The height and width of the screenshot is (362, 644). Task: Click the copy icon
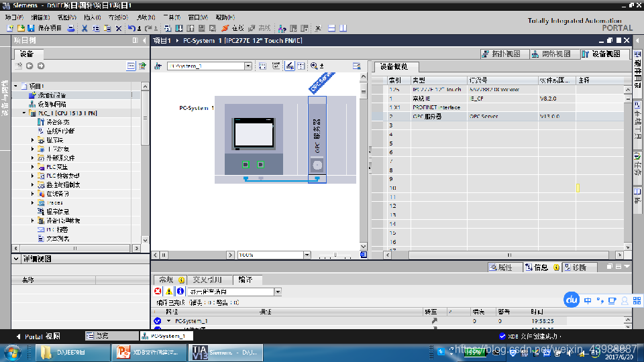tap(96, 28)
